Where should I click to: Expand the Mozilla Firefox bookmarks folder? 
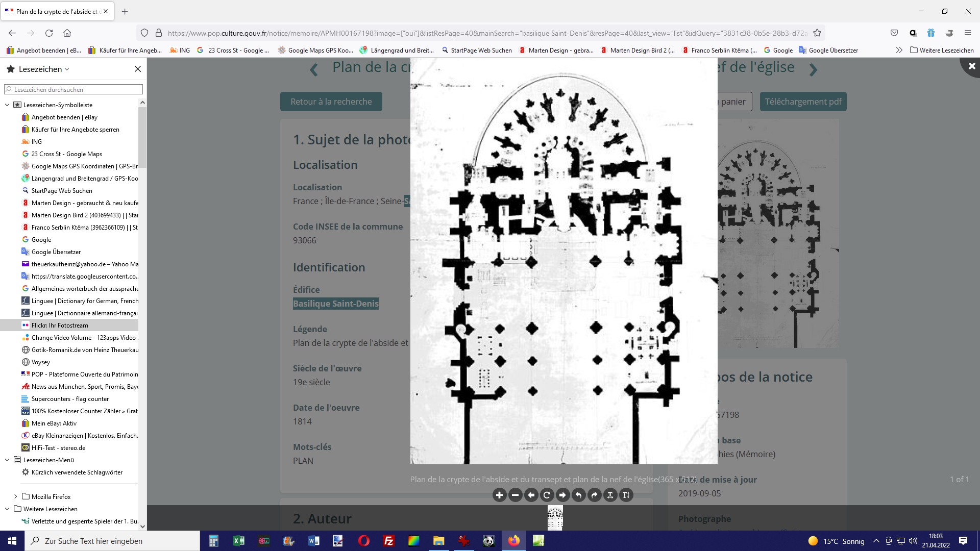[x=15, y=496]
